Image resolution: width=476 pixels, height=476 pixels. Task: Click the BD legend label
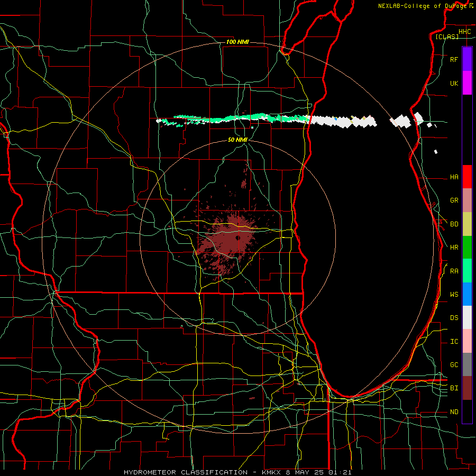click(454, 224)
